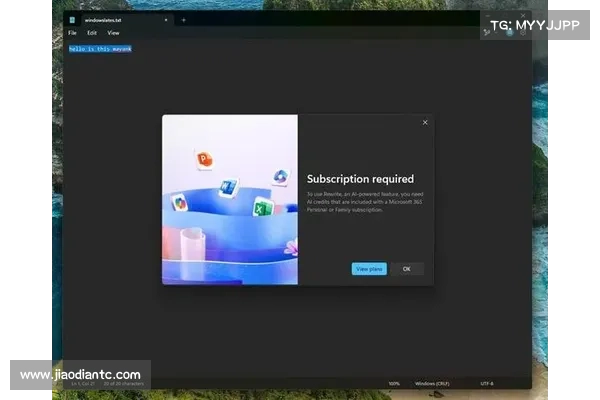600x400 pixels.
Task: Click the View plans button
Action: click(369, 269)
